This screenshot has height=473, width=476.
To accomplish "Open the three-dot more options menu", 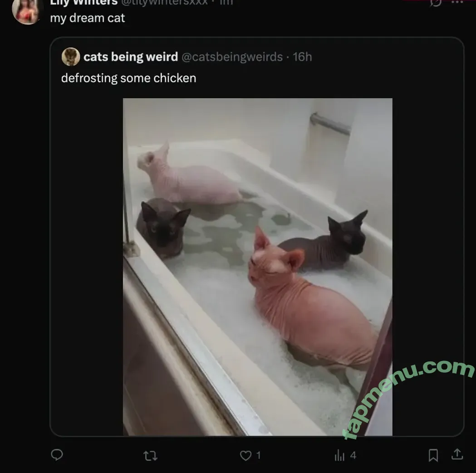I will [457, 2].
